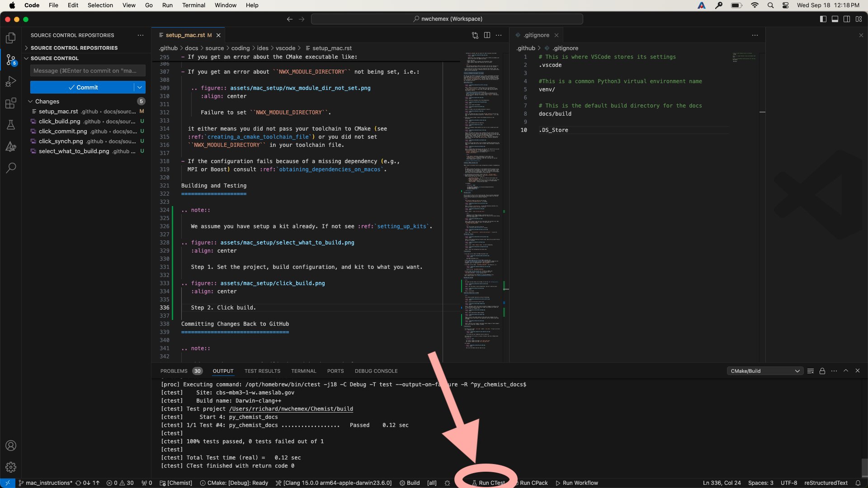Close the setup_mac.rst tab
The image size is (868, 488).
coord(218,35)
